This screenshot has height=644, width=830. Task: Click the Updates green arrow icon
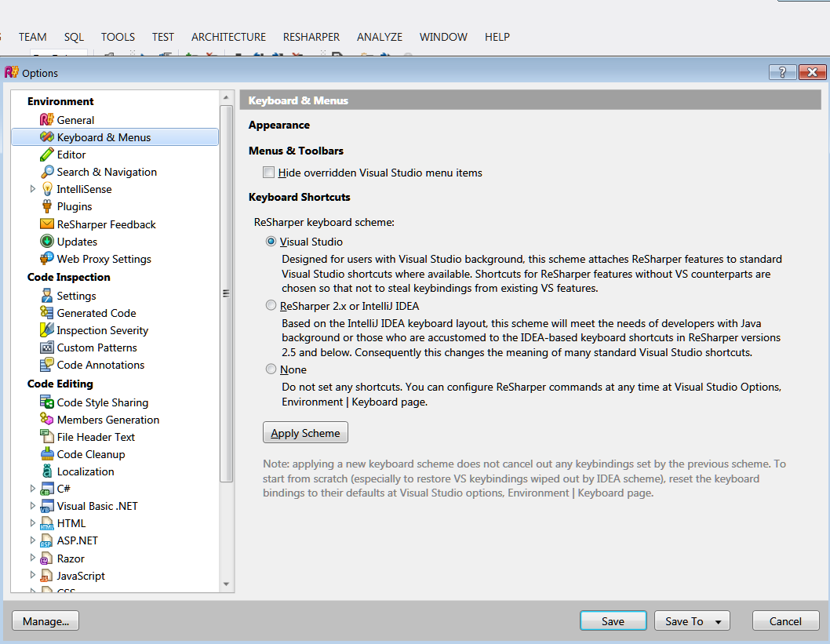pyautogui.click(x=47, y=242)
